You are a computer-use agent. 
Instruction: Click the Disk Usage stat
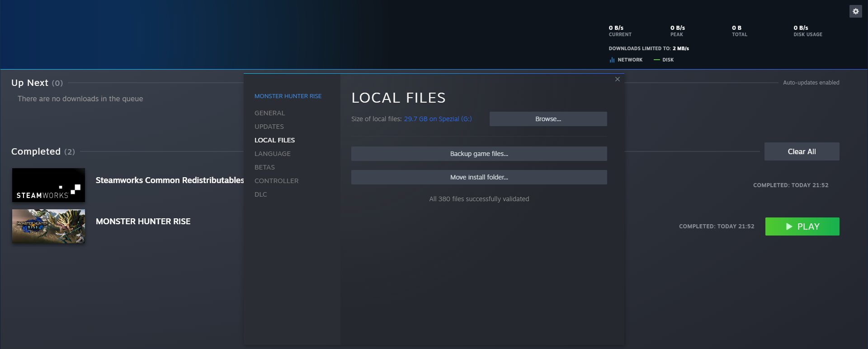(807, 31)
